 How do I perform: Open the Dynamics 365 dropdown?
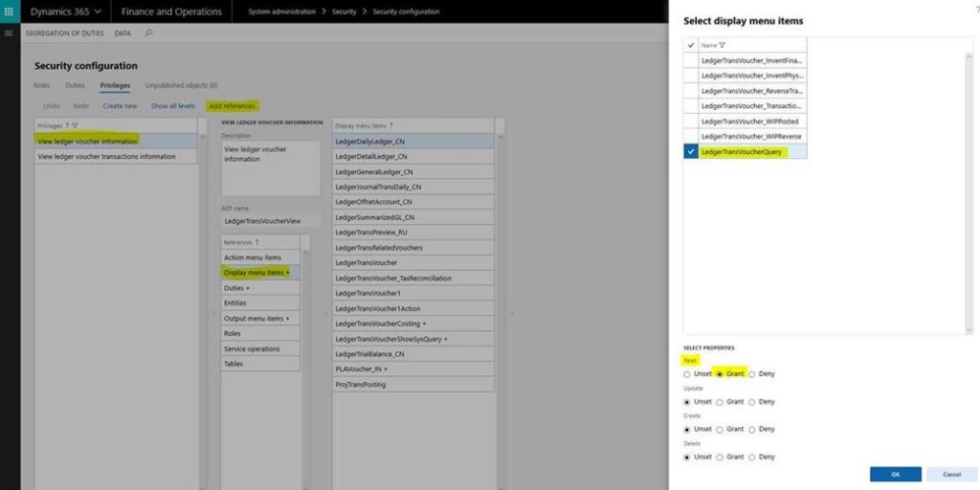pyautogui.click(x=66, y=11)
